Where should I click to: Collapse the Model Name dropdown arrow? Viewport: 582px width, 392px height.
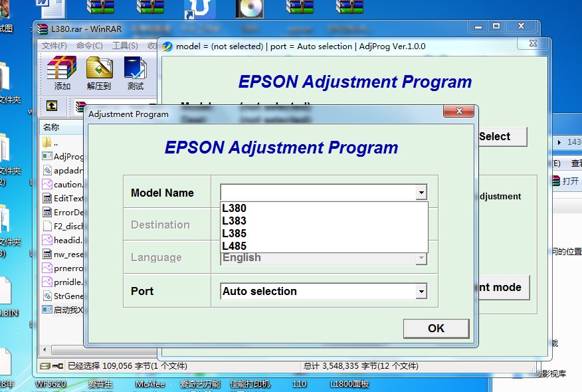pos(421,192)
